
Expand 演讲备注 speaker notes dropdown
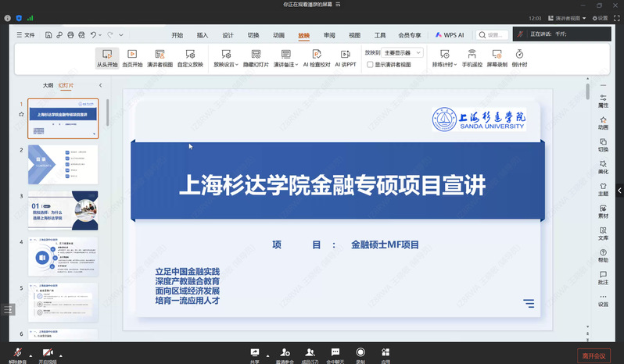285,58
